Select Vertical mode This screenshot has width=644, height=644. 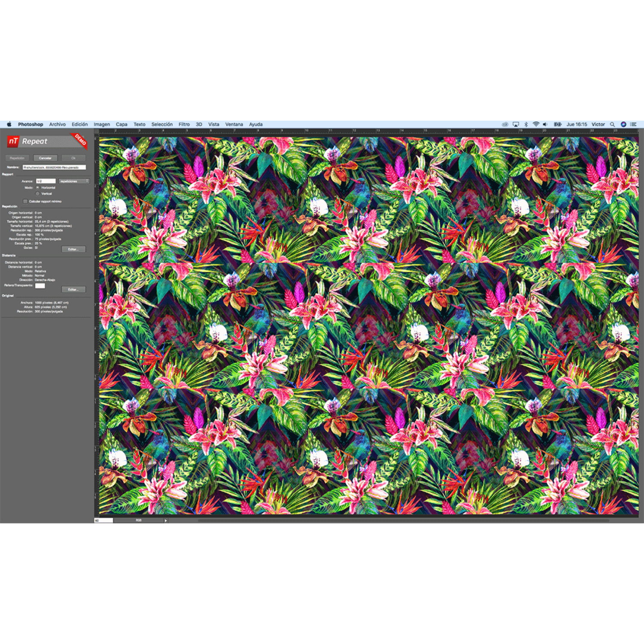(x=38, y=194)
